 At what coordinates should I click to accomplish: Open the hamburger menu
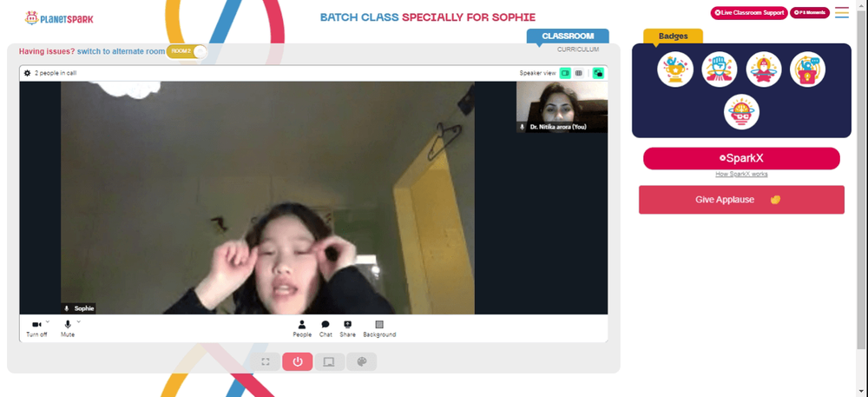click(x=842, y=12)
